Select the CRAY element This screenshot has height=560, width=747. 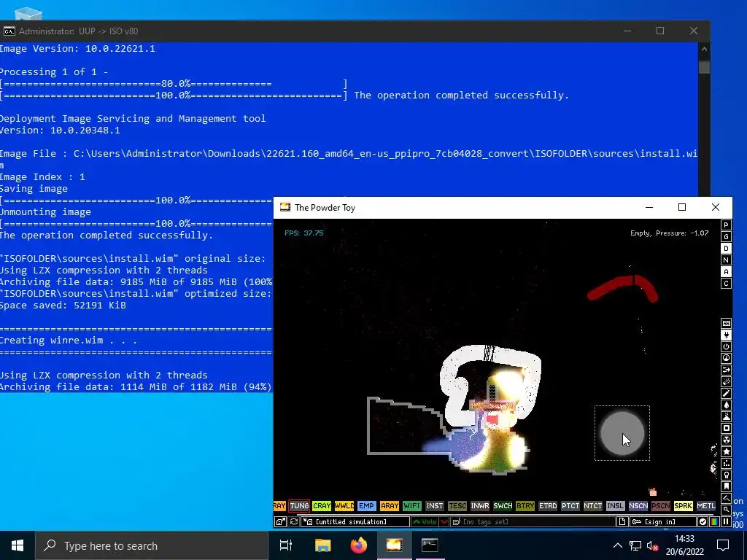322,506
